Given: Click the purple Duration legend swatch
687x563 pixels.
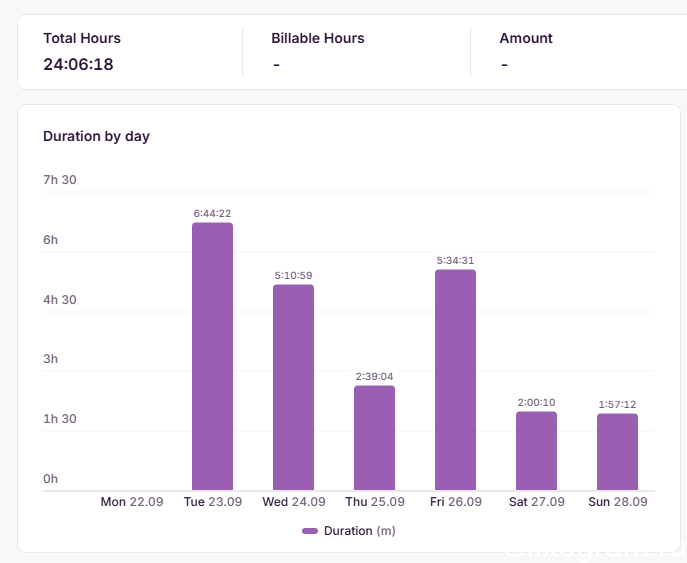Looking at the screenshot, I should pos(310,531).
